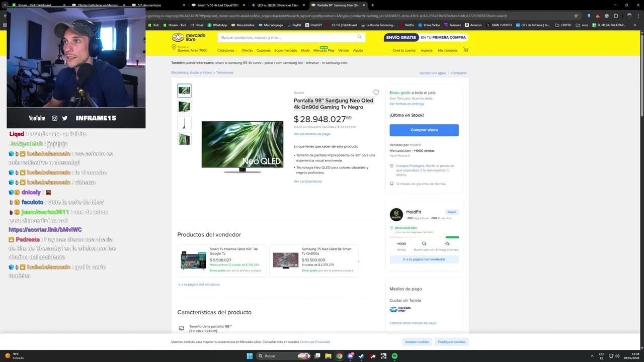Open the PayPal bookmark

point(294,25)
